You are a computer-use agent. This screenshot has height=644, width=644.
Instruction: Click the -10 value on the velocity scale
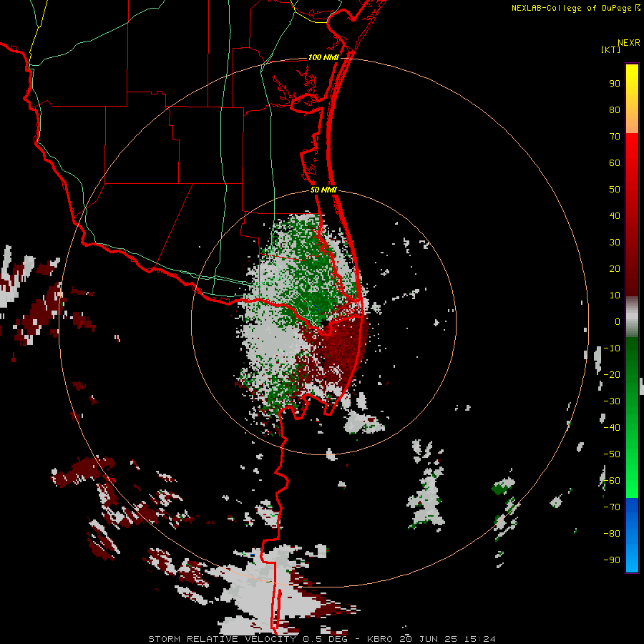click(612, 348)
